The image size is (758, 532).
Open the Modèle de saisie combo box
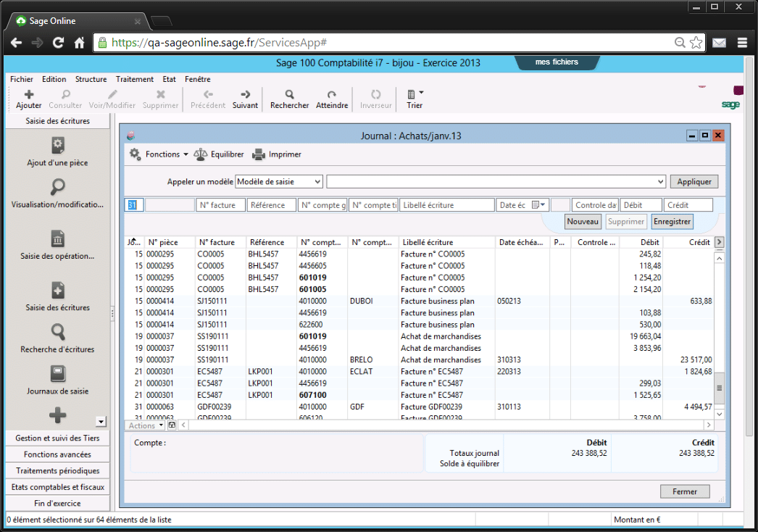279,182
